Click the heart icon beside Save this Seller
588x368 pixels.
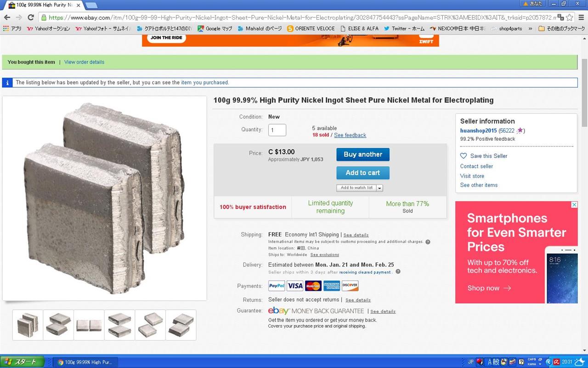pyautogui.click(x=464, y=156)
